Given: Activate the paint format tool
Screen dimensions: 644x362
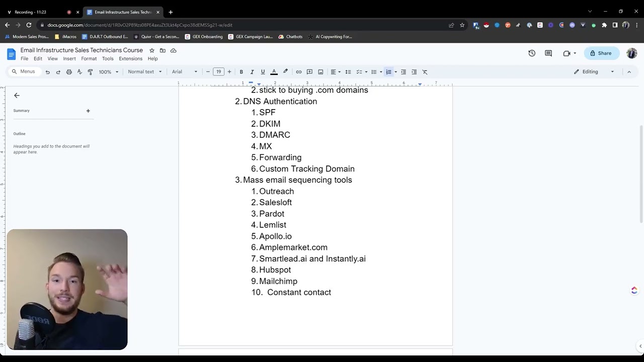Looking at the screenshot, I should [90, 72].
